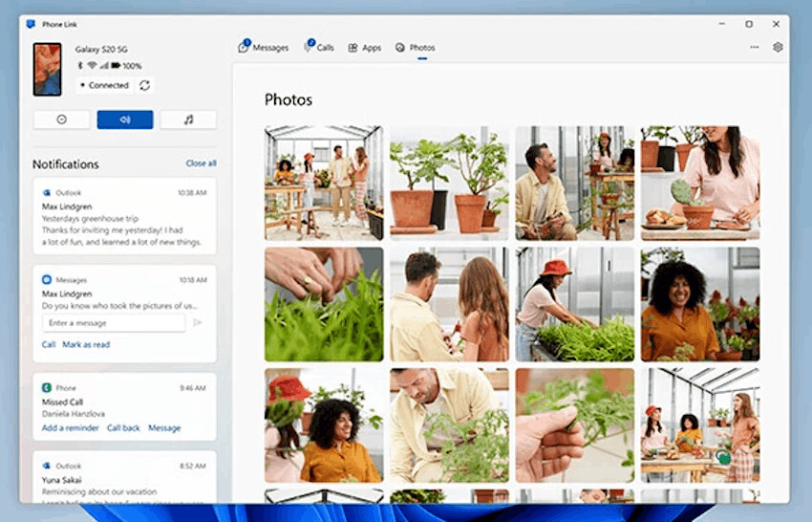The image size is (812, 522).
Task: Toggle Do Not Disturb button
Action: click(x=62, y=120)
